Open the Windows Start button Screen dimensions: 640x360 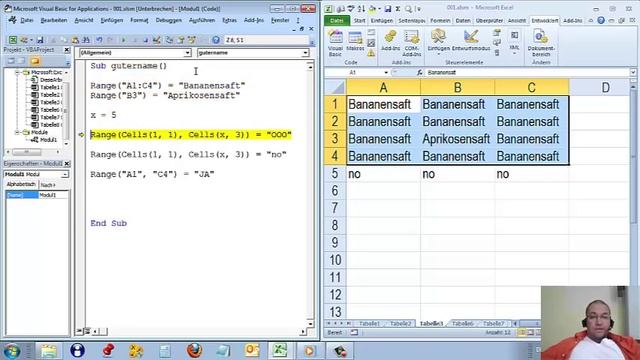tap(11, 351)
